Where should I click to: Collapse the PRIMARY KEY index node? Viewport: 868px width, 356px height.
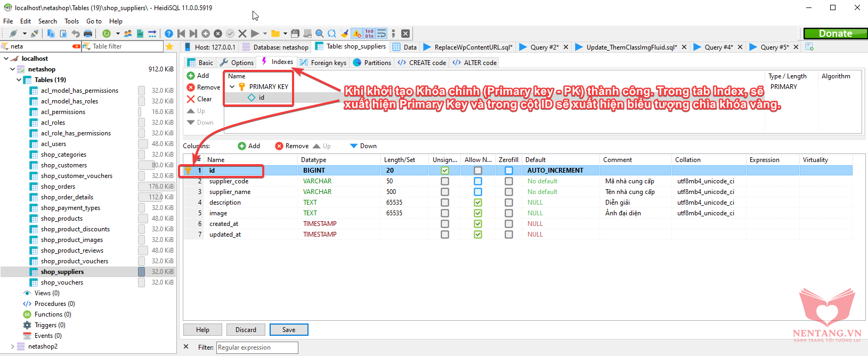point(232,87)
